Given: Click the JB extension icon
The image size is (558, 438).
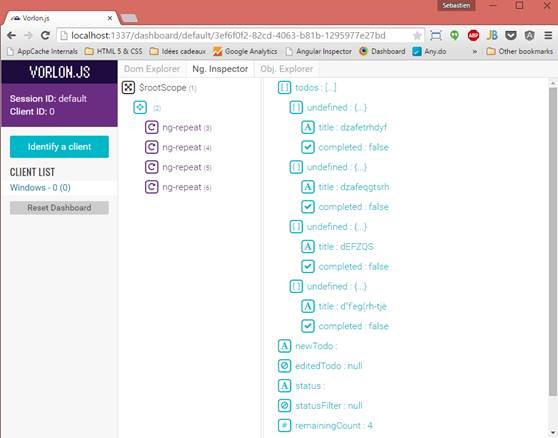Looking at the screenshot, I should (492, 35).
